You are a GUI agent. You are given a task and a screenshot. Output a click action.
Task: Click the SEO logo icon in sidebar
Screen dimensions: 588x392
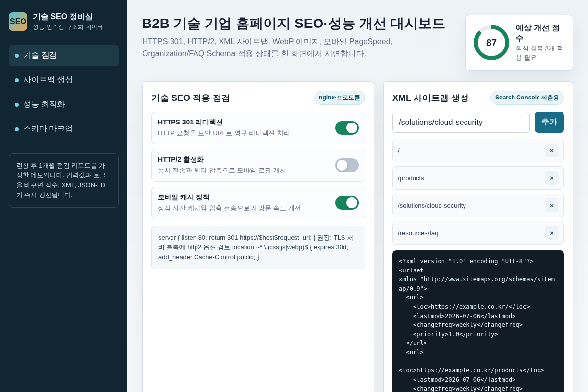pyautogui.click(x=18, y=22)
